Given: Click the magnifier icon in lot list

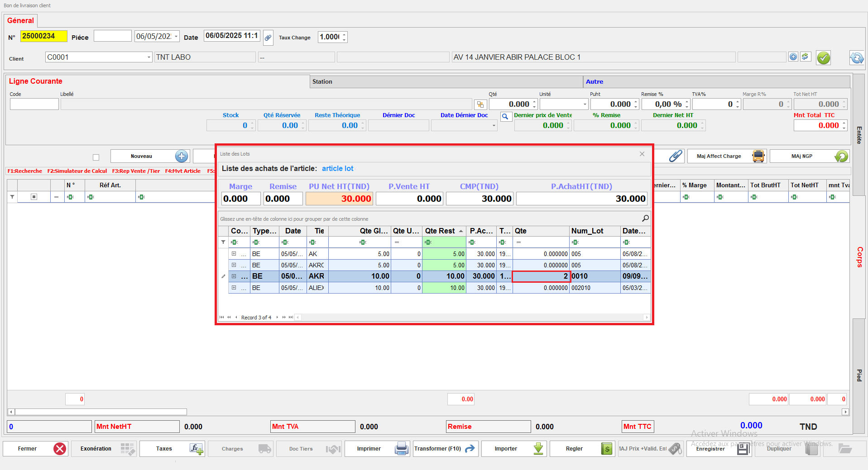Looking at the screenshot, I should pyautogui.click(x=645, y=218).
